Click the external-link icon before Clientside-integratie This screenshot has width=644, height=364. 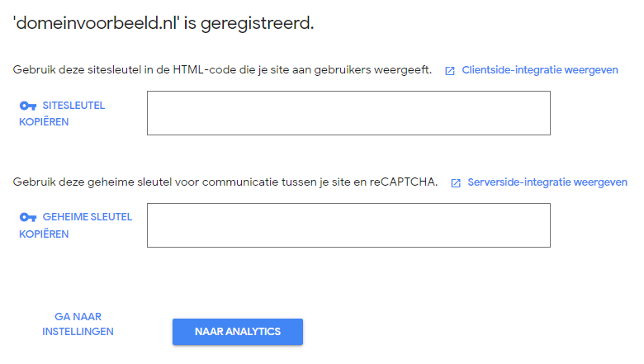point(450,71)
